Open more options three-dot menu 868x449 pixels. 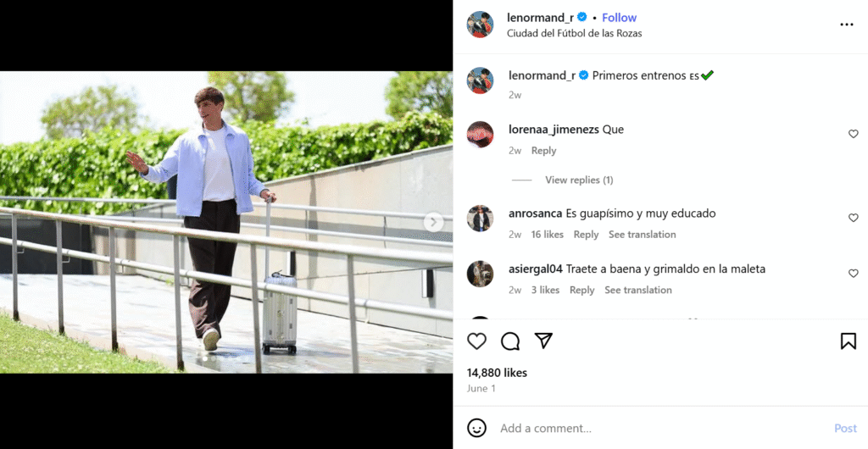846,25
